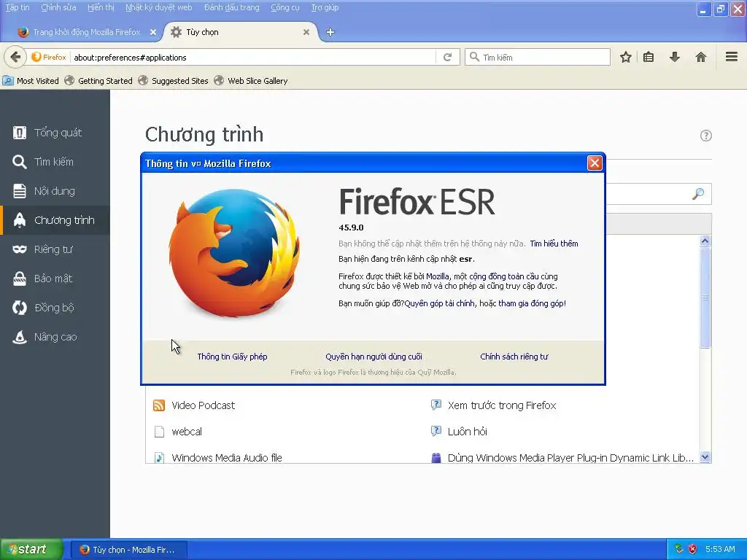The image size is (747, 560).
Task: Click the Video Podcast feed icon
Action: 159,405
